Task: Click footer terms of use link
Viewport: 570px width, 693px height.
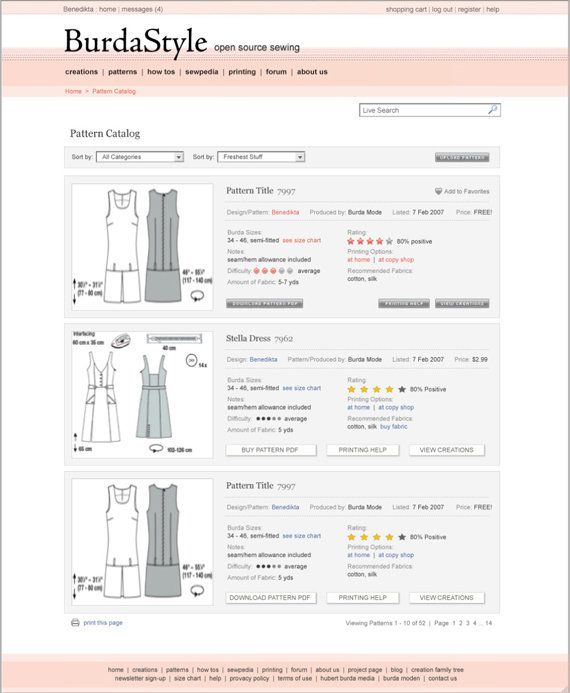Action: tap(295, 678)
